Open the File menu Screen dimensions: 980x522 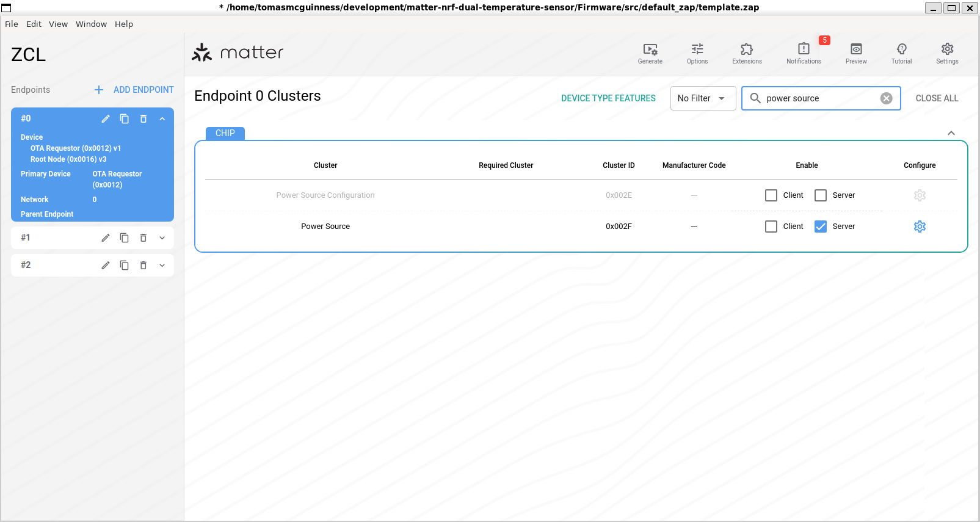(x=12, y=24)
